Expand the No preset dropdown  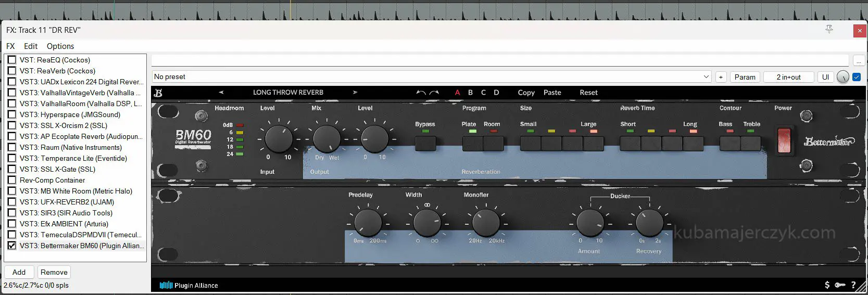pyautogui.click(x=706, y=77)
